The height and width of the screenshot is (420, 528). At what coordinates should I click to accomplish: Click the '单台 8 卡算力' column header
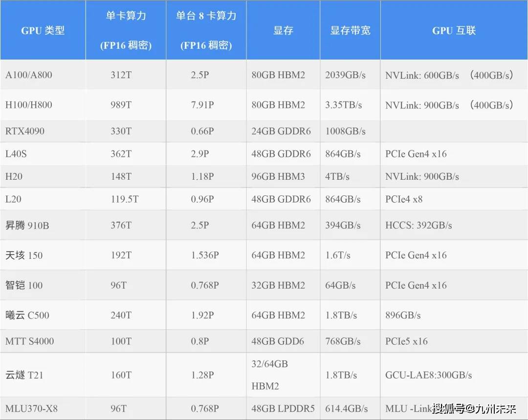click(206, 16)
